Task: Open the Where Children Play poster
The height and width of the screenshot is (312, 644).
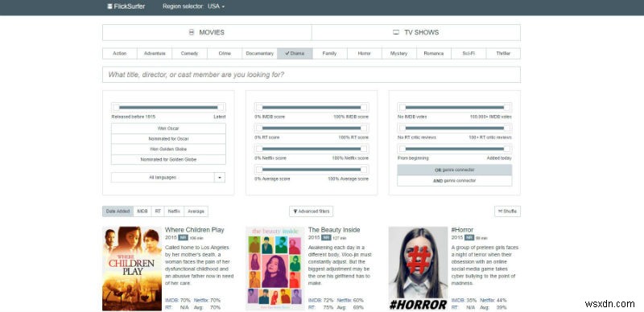Action: click(x=132, y=269)
